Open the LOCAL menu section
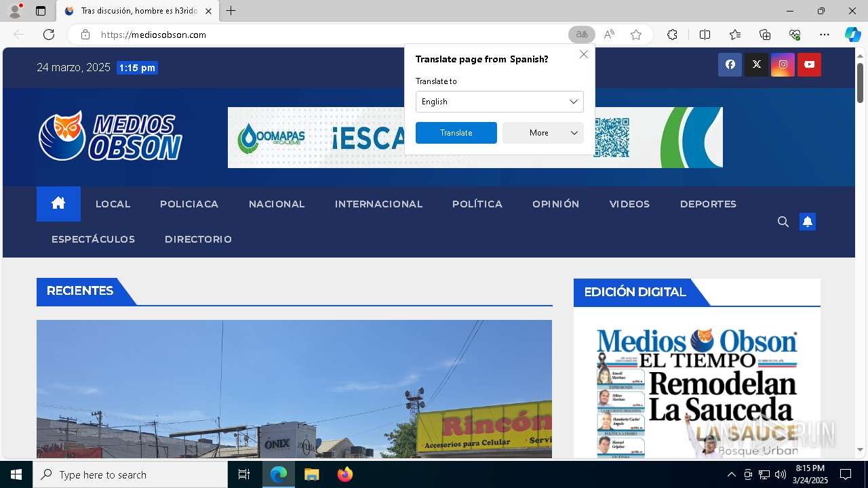 pyautogui.click(x=113, y=204)
